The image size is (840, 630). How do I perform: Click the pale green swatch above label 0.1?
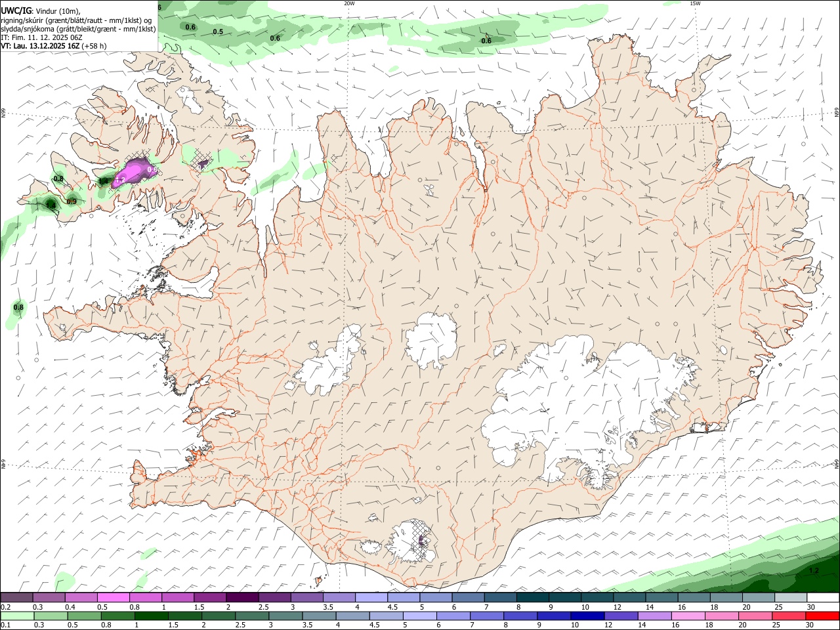tap(17, 616)
